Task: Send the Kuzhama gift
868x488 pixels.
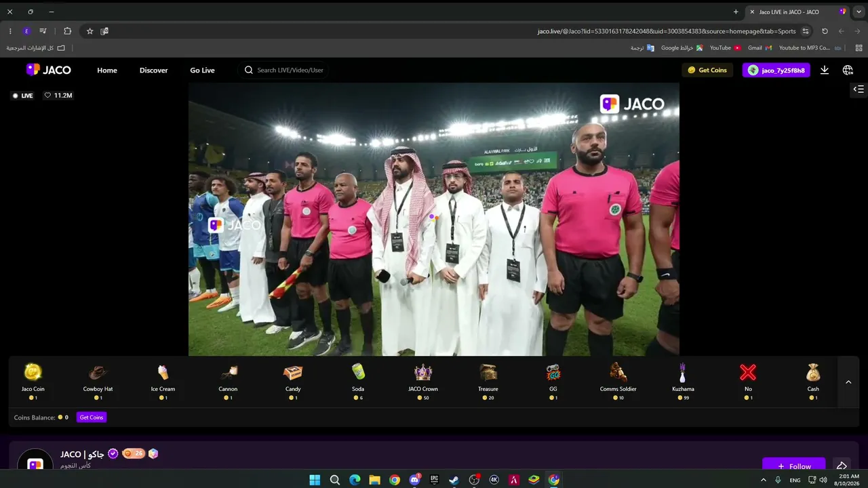Action: [x=683, y=382]
